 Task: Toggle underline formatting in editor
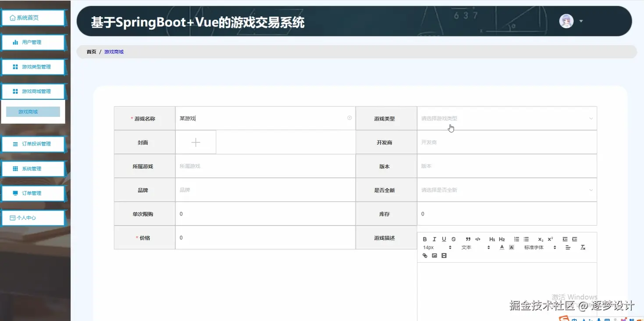click(444, 239)
